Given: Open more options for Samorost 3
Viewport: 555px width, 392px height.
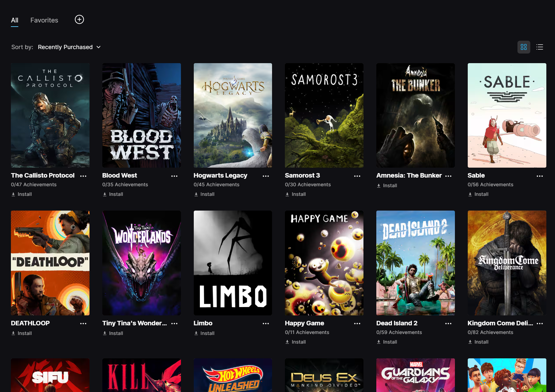Looking at the screenshot, I should pos(357,176).
